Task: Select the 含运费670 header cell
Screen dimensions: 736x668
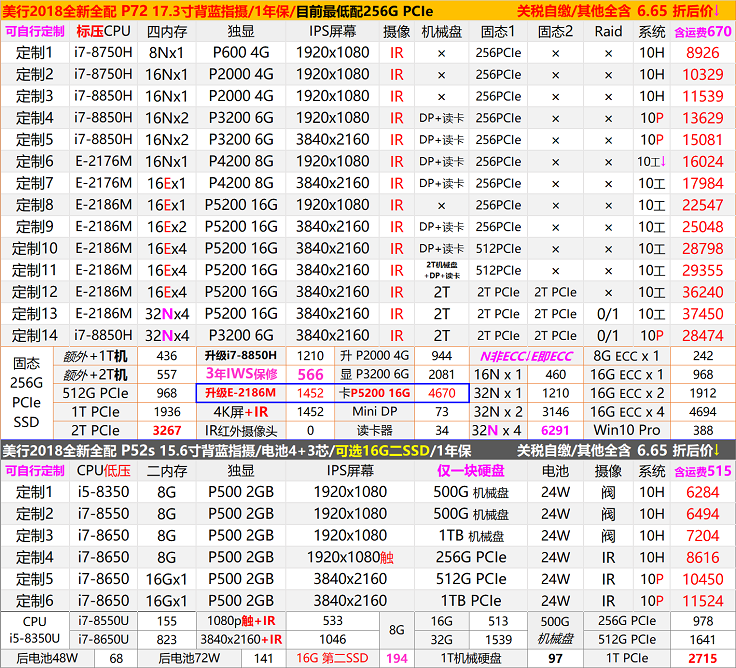Action: tap(702, 31)
